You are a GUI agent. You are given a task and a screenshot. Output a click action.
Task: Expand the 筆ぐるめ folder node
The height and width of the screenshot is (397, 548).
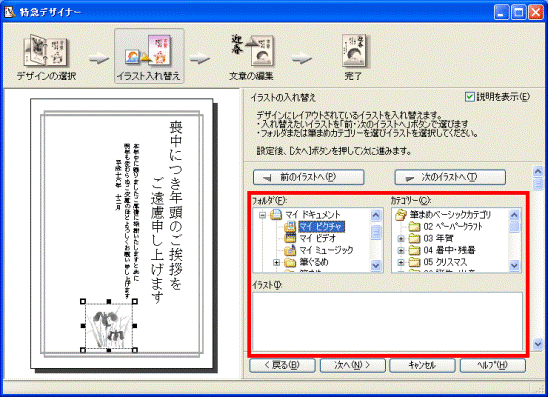tap(276, 262)
